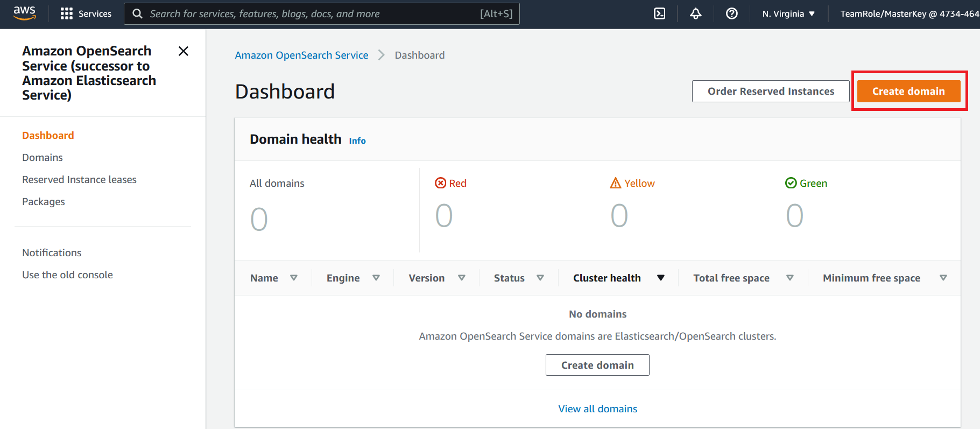Sort by Name column arrow
Image resolution: width=980 pixels, height=429 pixels.
pos(294,278)
